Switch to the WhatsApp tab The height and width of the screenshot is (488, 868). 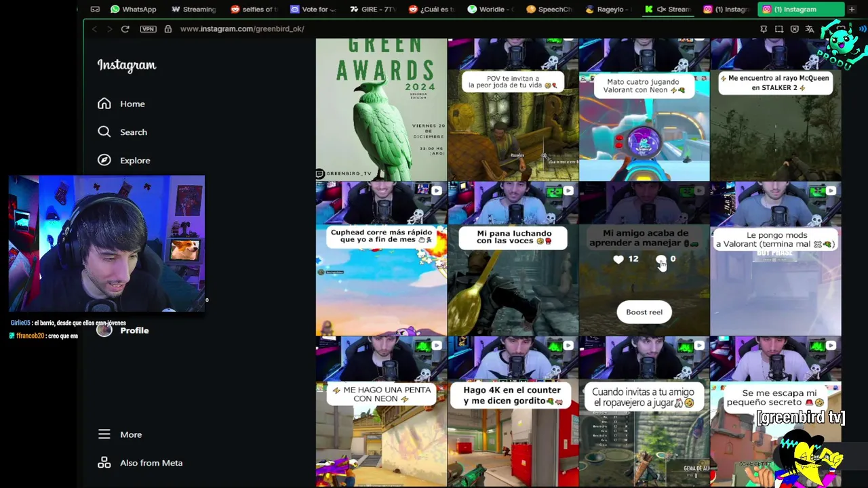point(133,9)
